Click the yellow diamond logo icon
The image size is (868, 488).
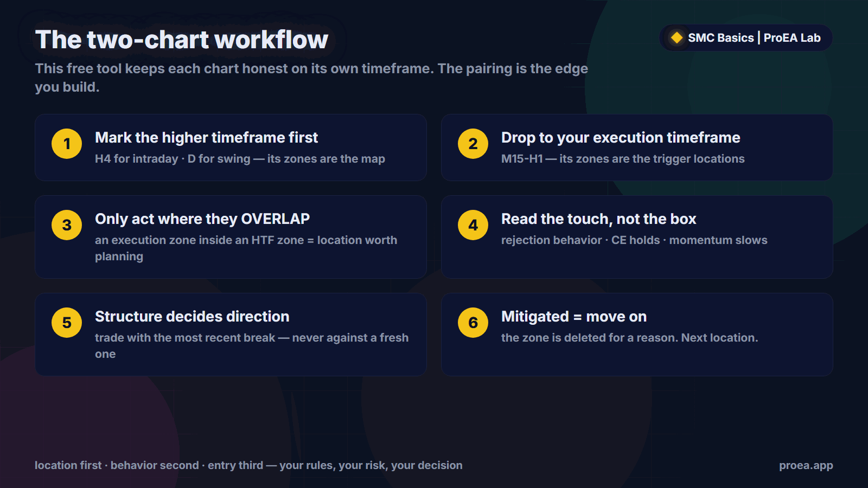pos(676,38)
